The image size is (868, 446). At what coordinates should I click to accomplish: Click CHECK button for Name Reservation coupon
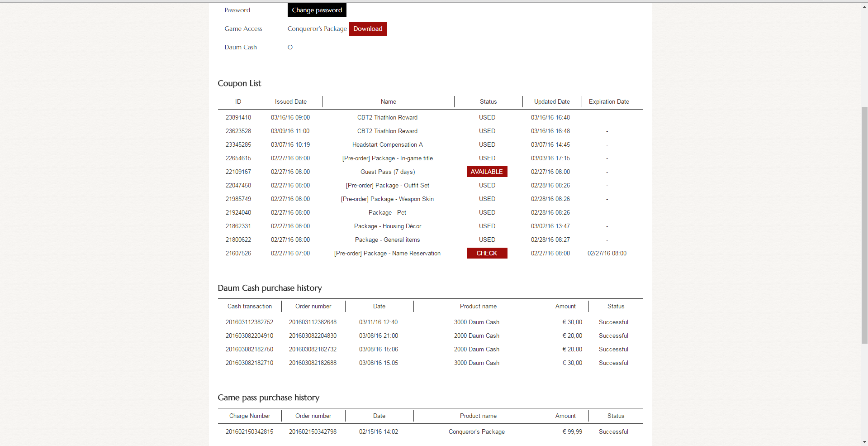point(487,253)
